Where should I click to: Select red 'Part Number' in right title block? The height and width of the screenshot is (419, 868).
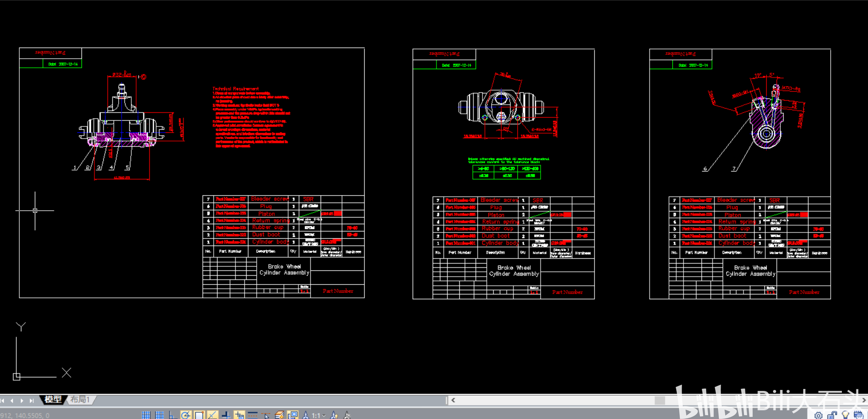804,292
